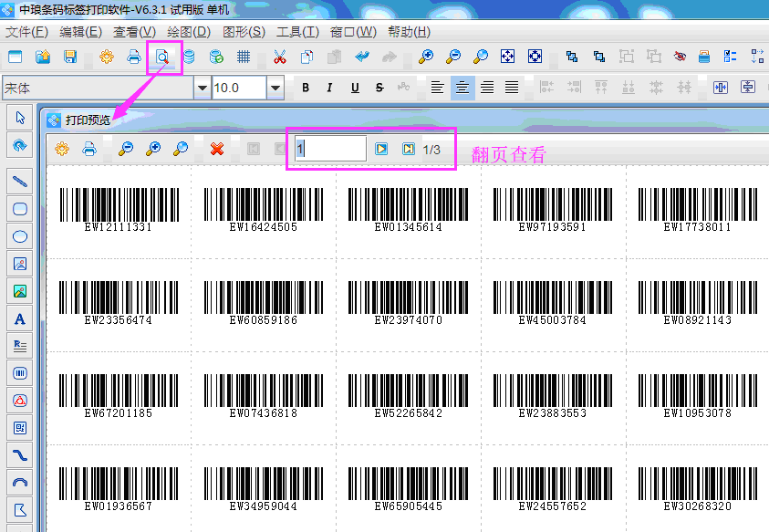Open print settings gear in preview toolbar
The image size is (769, 532).
(62, 149)
